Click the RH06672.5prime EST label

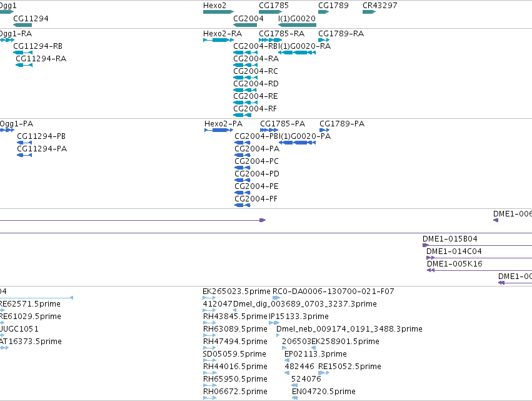pyautogui.click(x=235, y=392)
